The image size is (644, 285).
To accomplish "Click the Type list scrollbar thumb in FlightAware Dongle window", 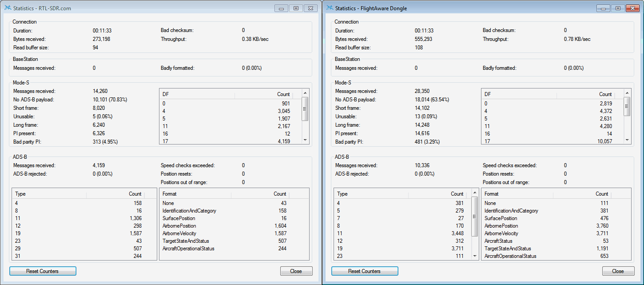I will tap(475, 217).
